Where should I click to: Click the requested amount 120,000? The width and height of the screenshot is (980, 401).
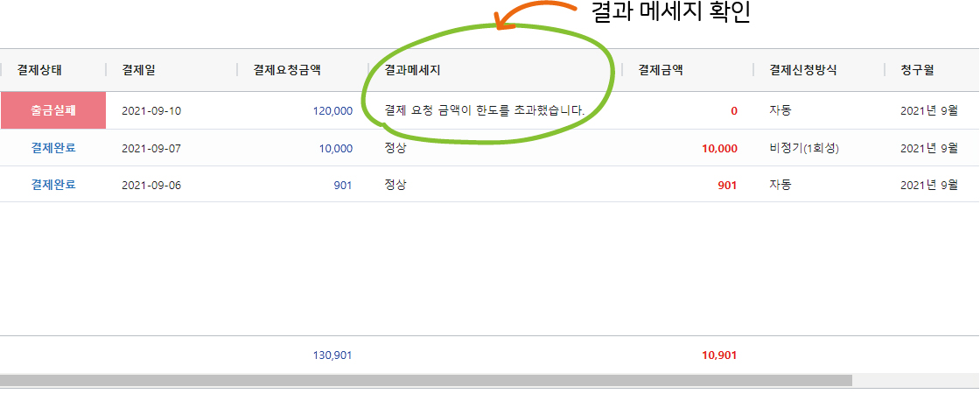tap(332, 111)
